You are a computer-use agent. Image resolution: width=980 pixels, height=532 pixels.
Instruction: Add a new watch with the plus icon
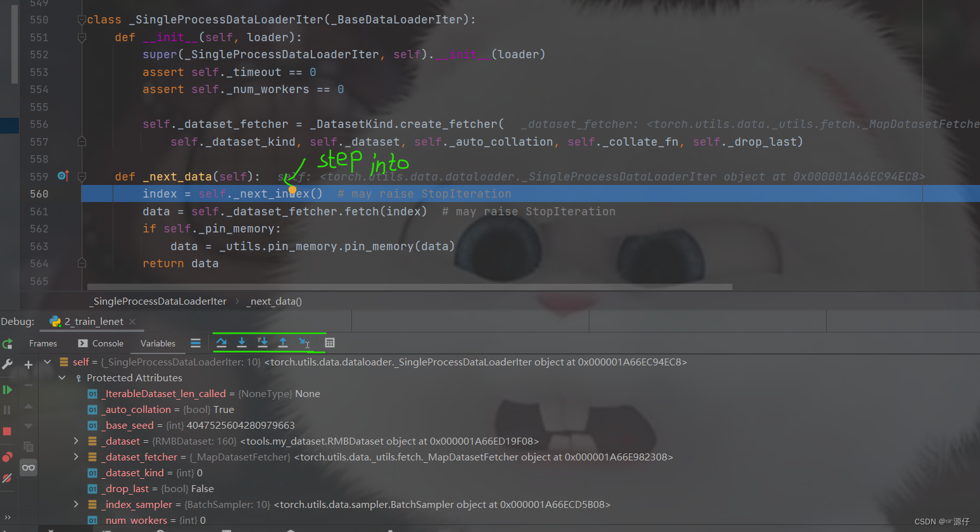(x=28, y=364)
